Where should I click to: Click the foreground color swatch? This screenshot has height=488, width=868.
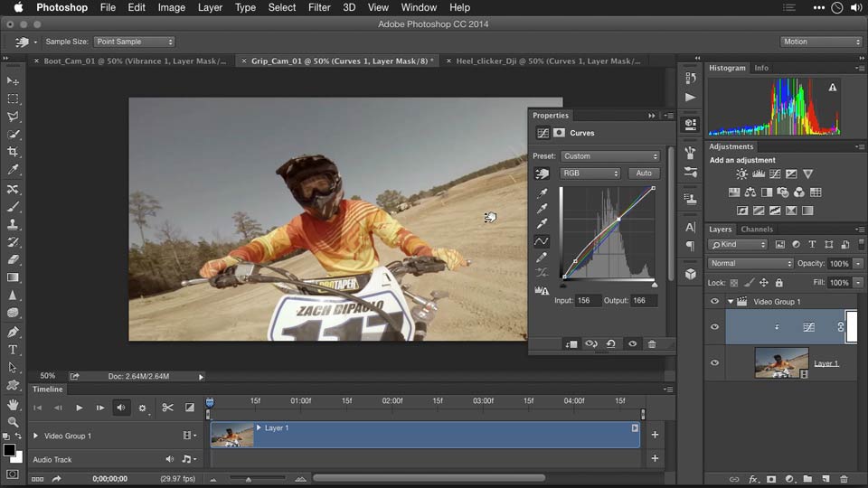[9, 449]
